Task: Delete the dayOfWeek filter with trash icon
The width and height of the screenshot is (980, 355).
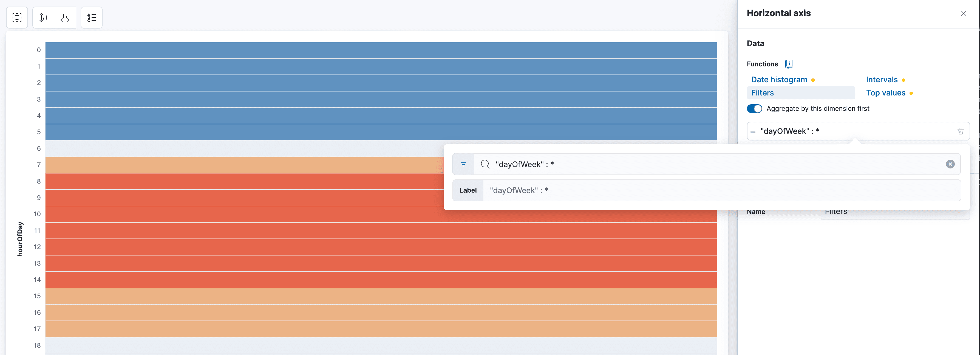Action: (961, 131)
